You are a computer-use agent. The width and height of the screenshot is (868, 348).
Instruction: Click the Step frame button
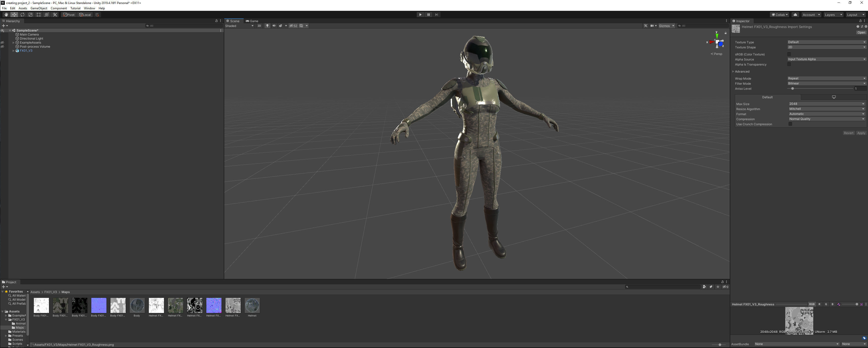pos(436,15)
